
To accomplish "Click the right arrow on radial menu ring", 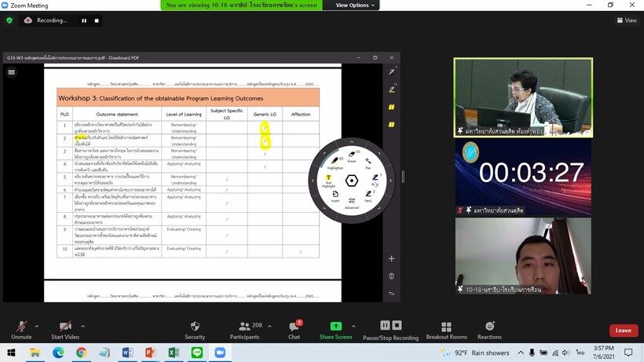I will click(390, 181).
